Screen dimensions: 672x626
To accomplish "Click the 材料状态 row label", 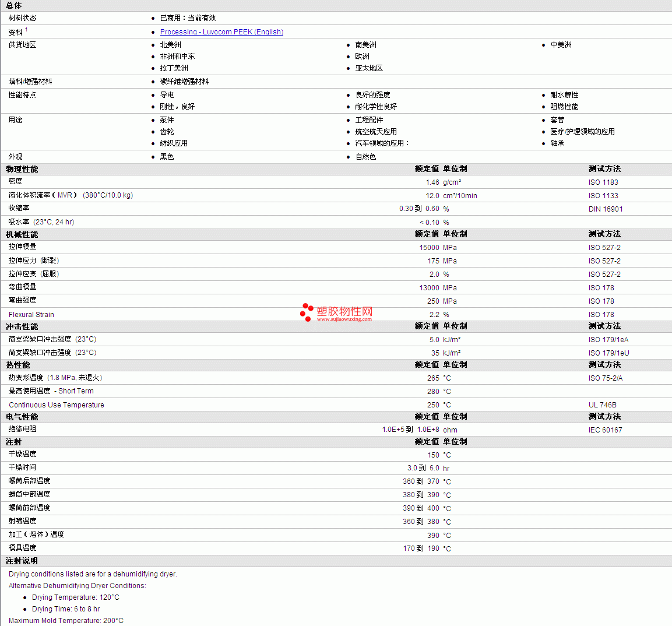I will [22, 18].
